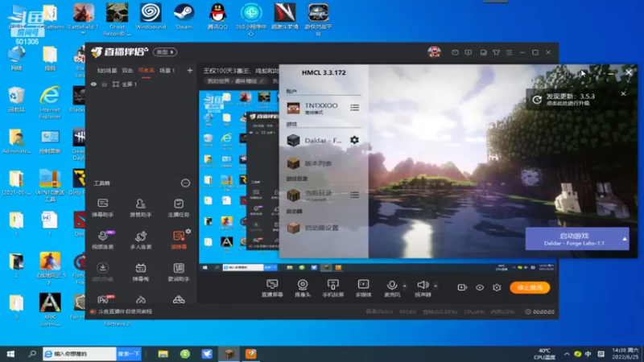Toggle visibility eye of 全屏1 source
Screen dimensions: 644x362
[x=93, y=84]
